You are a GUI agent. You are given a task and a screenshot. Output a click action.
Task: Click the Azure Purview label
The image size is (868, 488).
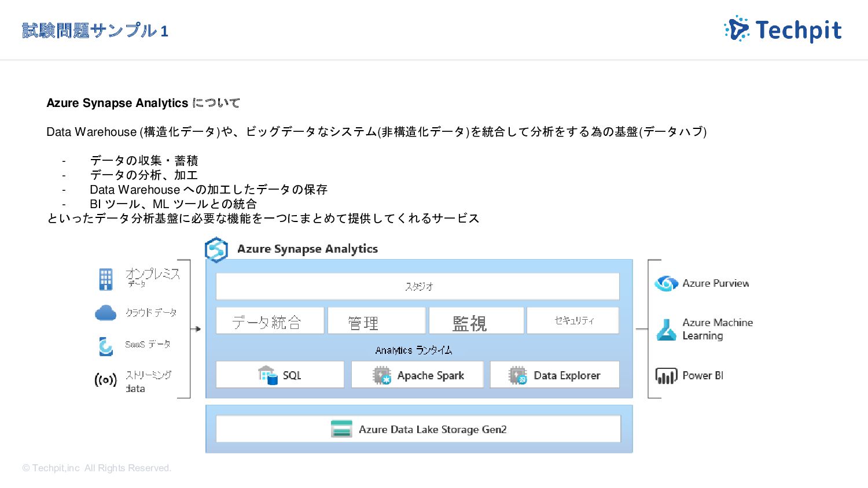tap(716, 283)
